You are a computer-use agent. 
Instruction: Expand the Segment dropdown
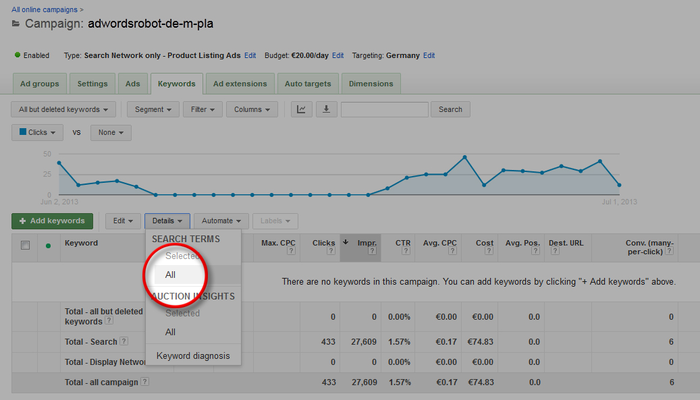(153, 109)
